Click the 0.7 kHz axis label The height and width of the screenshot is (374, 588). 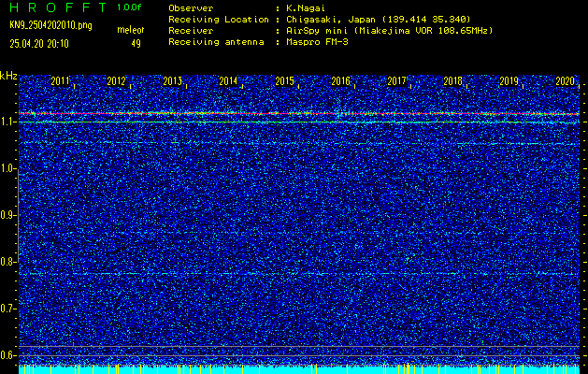tap(7, 309)
